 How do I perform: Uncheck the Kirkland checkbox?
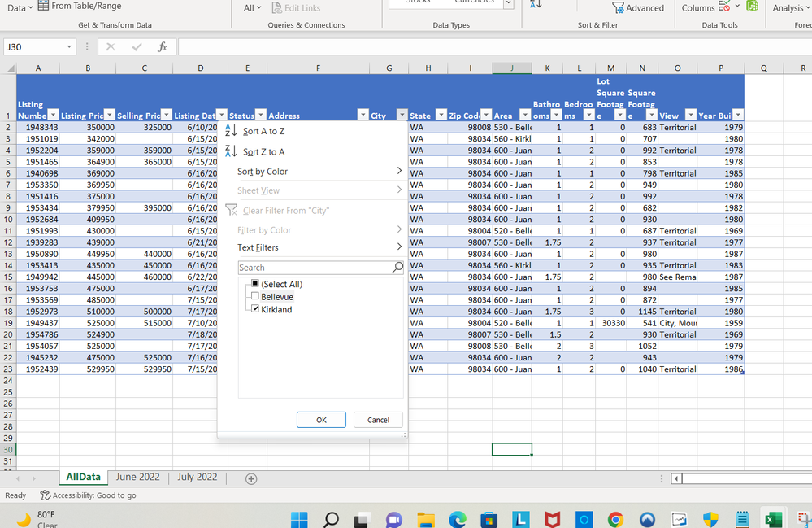(x=254, y=309)
